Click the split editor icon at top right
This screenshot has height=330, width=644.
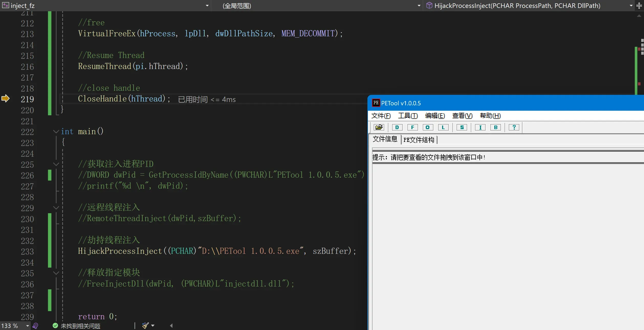tap(639, 6)
